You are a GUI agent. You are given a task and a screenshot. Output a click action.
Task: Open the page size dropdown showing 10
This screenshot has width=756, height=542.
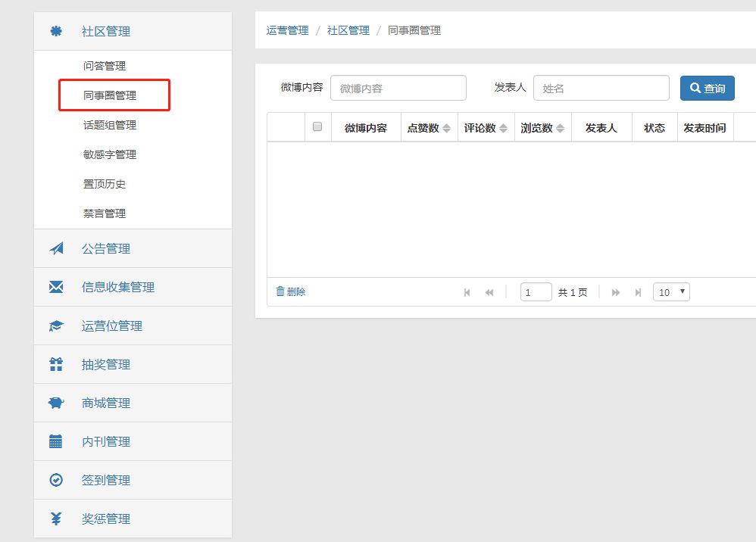(671, 292)
